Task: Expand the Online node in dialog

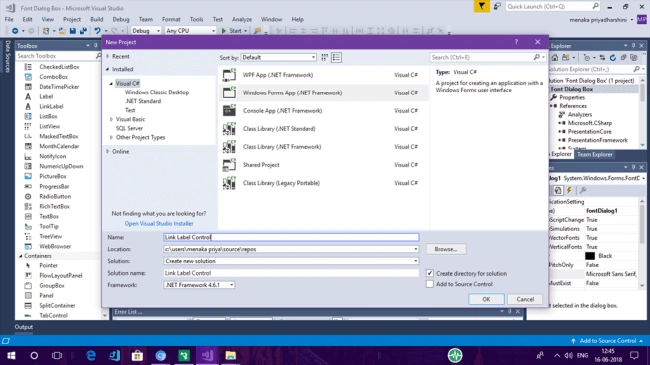Action: 108,151
